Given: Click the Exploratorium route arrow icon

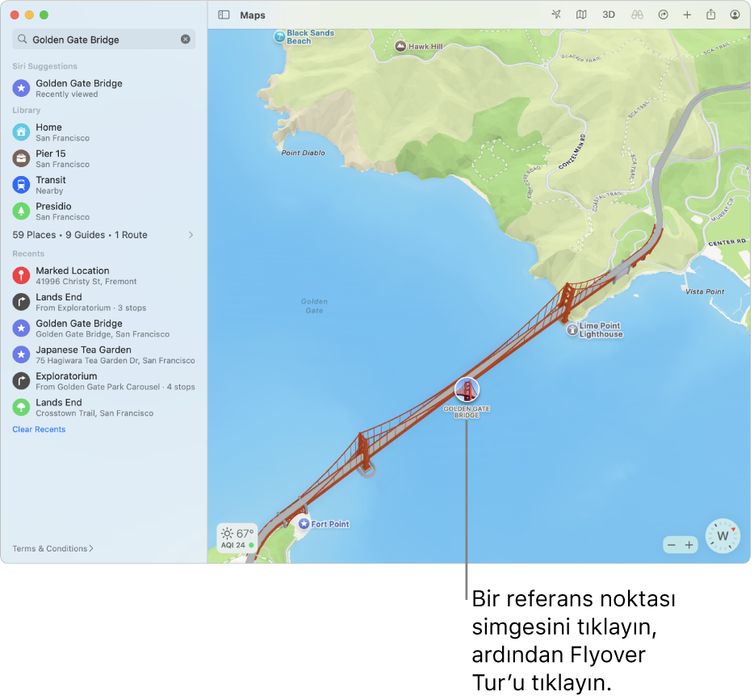Looking at the screenshot, I should (x=21, y=381).
